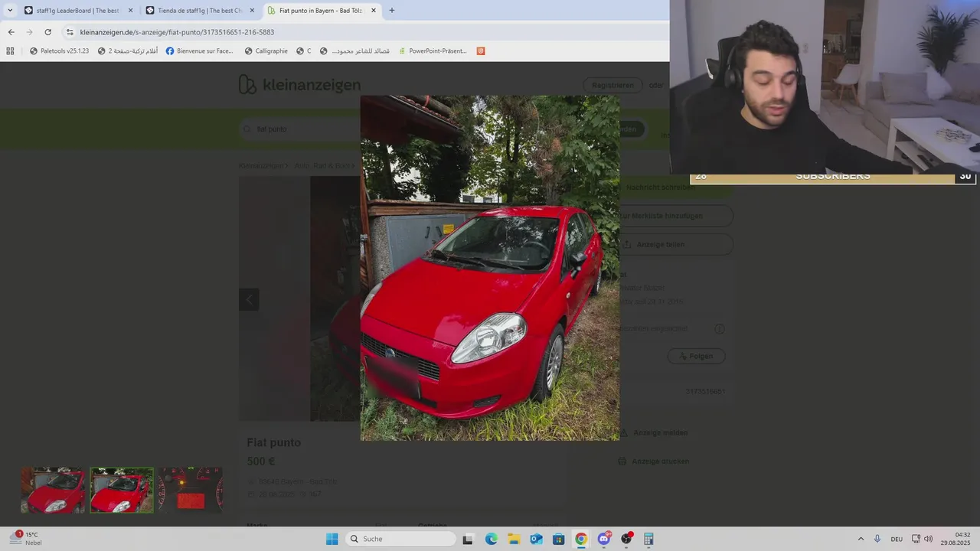The height and width of the screenshot is (551, 980).
Task: Click the enlarged red Fiat Punto photo
Action: pos(490,268)
